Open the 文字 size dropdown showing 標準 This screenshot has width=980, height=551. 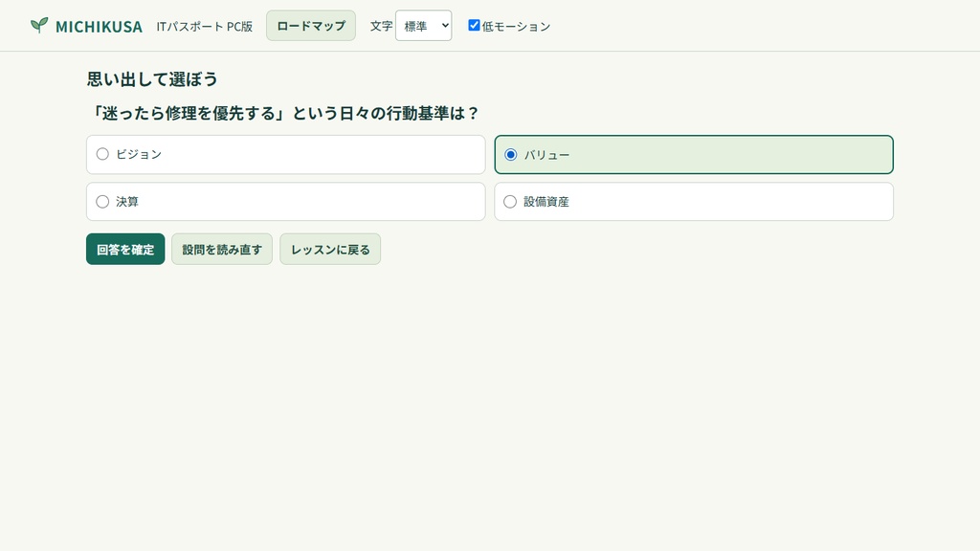click(x=423, y=26)
